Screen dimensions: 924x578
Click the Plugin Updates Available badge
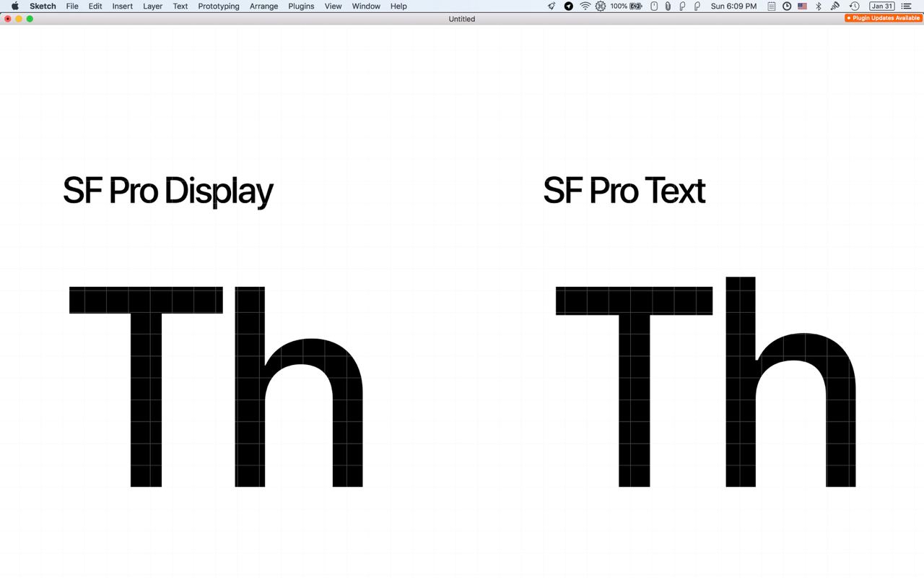(884, 18)
